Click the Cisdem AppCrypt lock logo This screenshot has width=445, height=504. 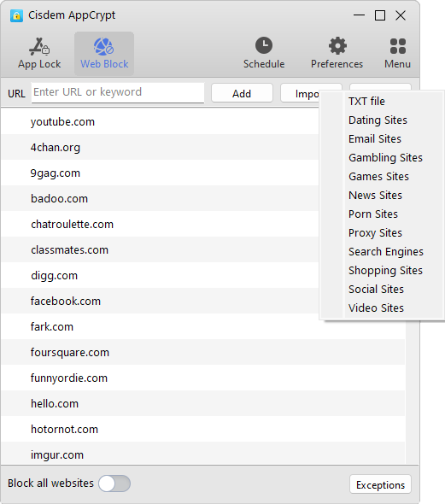click(x=16, y=15)
